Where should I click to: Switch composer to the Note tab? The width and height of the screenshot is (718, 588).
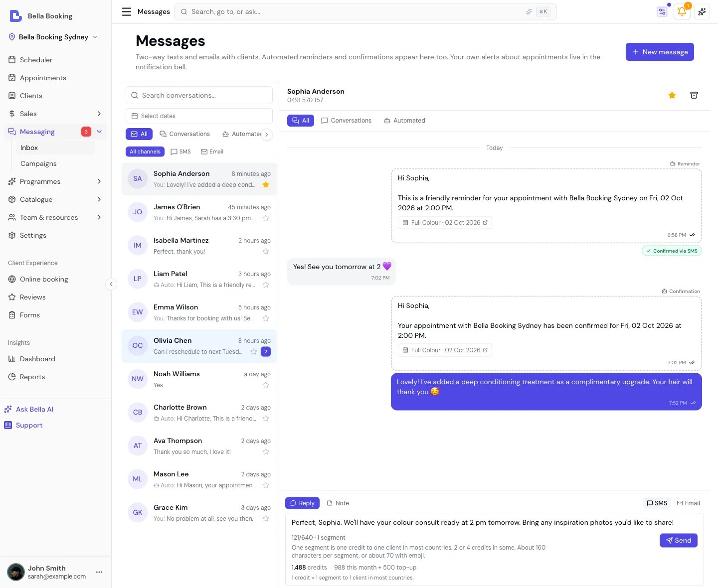click(338, 503)
